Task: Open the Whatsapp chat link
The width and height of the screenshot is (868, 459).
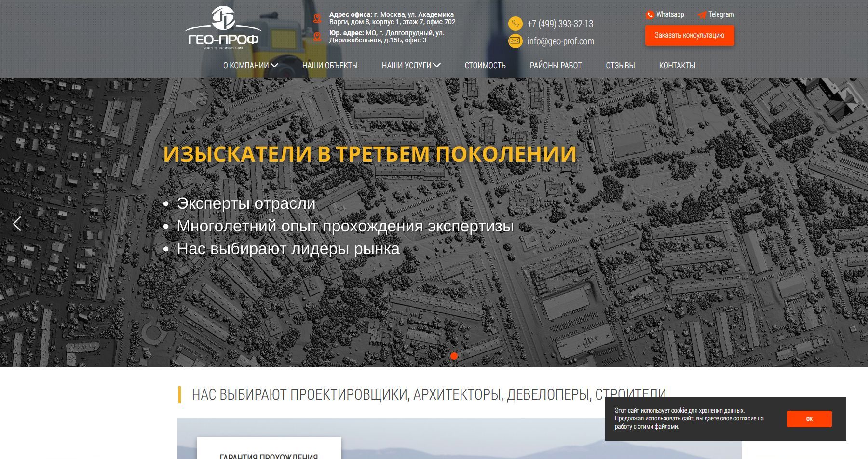Action: point(670,14)
